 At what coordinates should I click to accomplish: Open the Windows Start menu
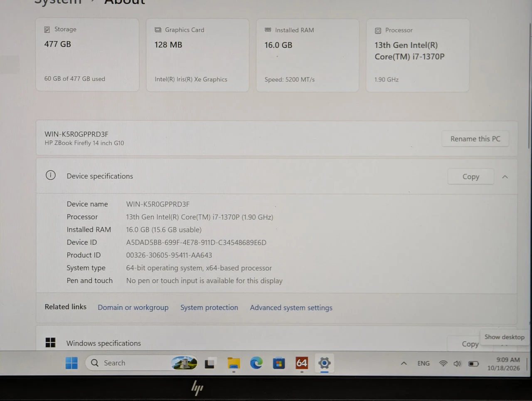pos(71,363)
